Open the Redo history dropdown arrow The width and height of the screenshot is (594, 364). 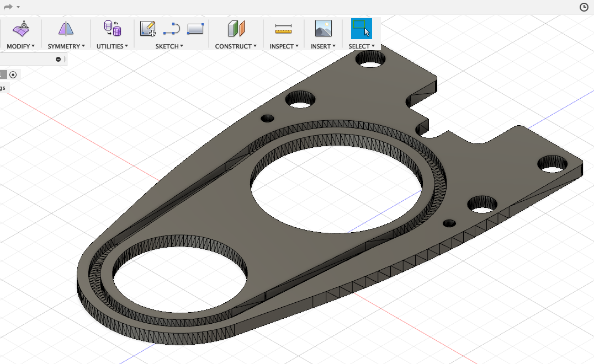(x=18, y=7)
